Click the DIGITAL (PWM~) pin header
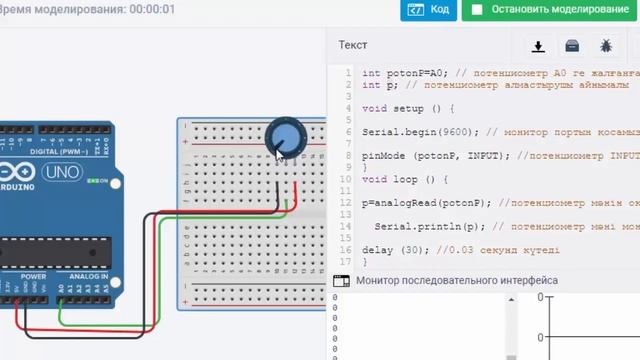 point(74,130)
